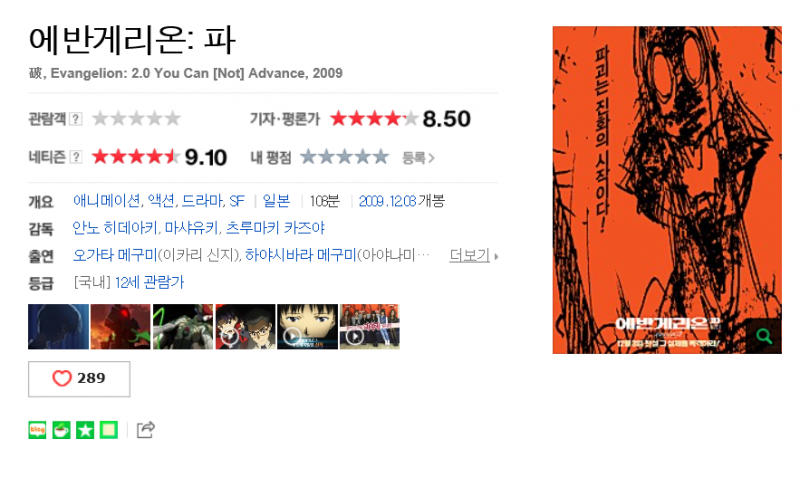Click the heart like icon
Image resolution: width=800 pixels, height=477 pixels.
click(62, 378)
